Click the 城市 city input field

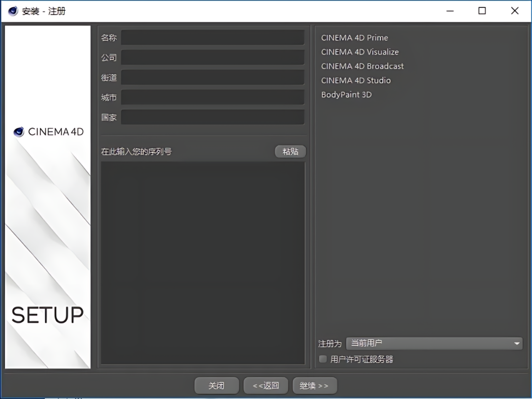pos(213,97)
